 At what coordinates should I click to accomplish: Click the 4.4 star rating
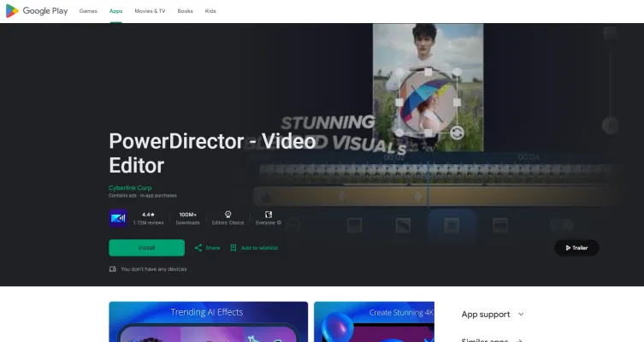click(148, 214)
